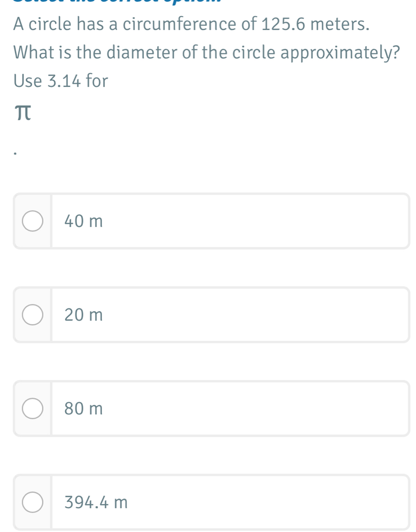Click the lone period below the pi symbol

[15, 154]
